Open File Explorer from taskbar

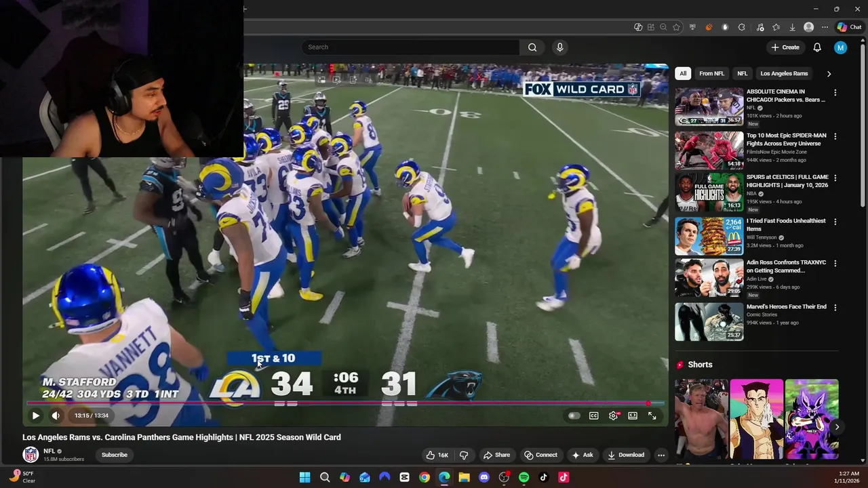(464, 477)
